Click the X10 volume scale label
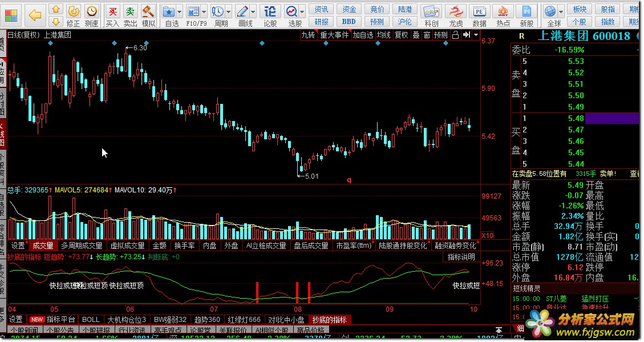Viewport: 644px width, 342px height. [488, 236]
